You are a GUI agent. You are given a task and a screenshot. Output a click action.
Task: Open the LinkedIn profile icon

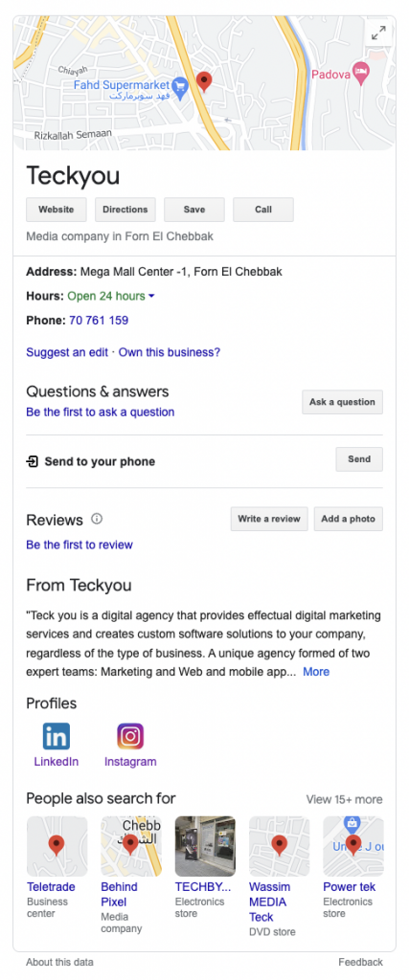pos(57,736)
